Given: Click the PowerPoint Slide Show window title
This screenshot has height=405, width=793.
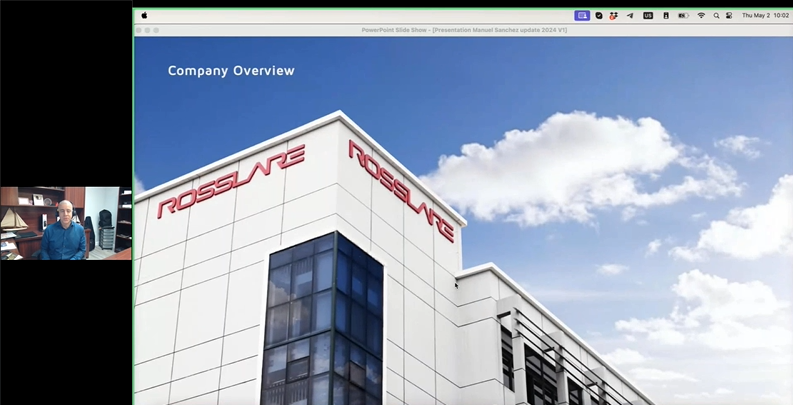Looking at the screenshot, I should pyautogui.click(x=464, y=31).
